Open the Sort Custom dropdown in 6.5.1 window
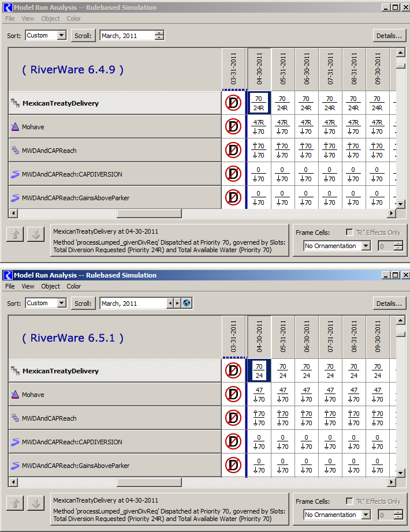This screenshot has height=532, width=410. (x=61, y=303)
